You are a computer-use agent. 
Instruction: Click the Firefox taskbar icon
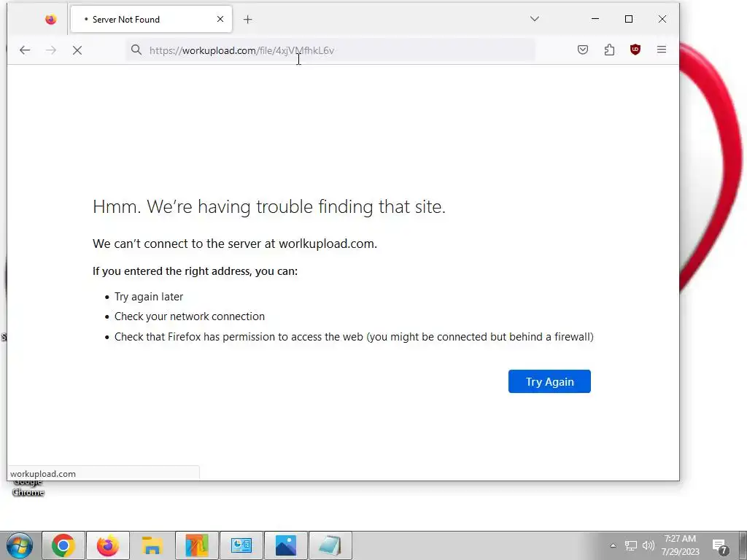tap(108, 545)
